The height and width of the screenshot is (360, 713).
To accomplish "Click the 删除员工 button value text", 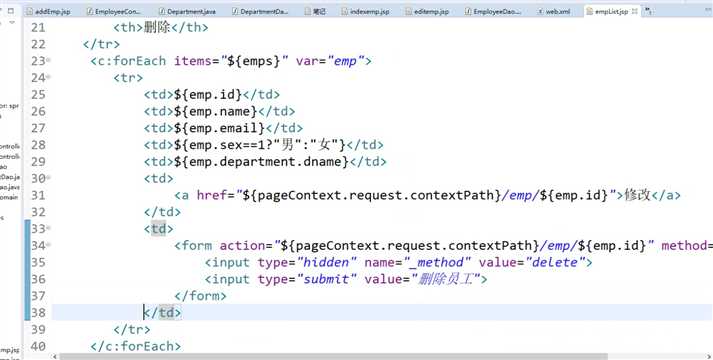I will 446,279.
